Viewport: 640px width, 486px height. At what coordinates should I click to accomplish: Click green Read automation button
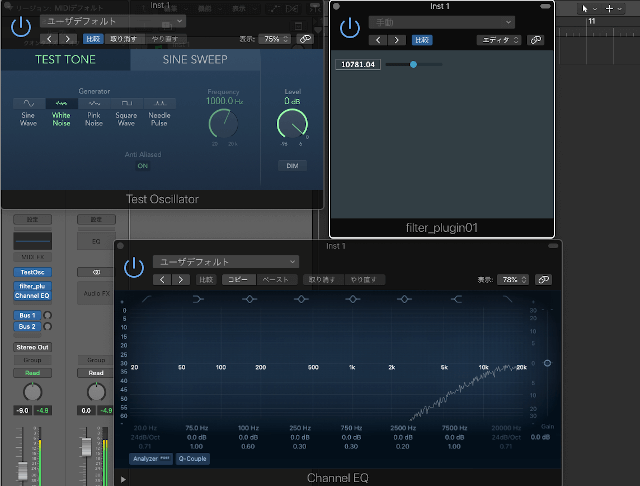(x=33, y=373)
